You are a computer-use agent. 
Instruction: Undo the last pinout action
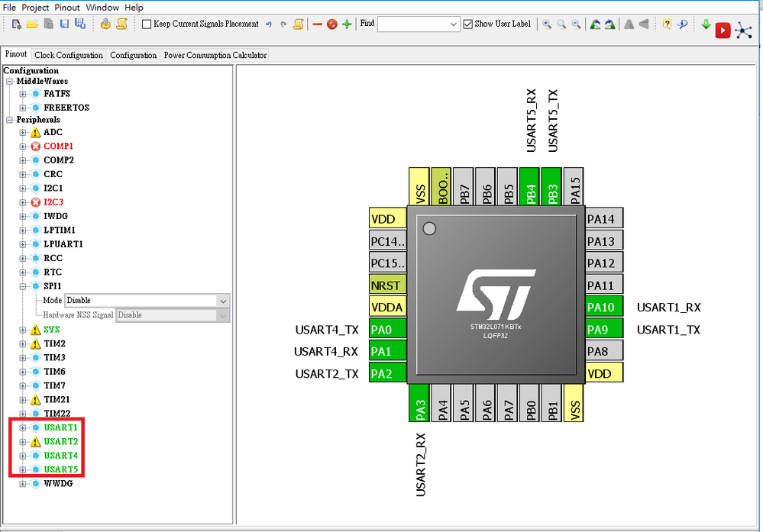coord(269,24)
